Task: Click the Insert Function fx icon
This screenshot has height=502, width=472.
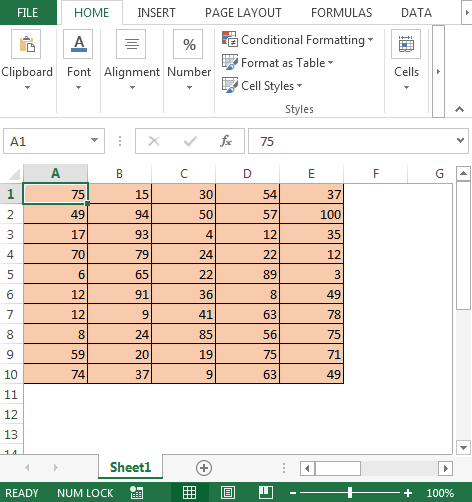Action: (226, 141)
